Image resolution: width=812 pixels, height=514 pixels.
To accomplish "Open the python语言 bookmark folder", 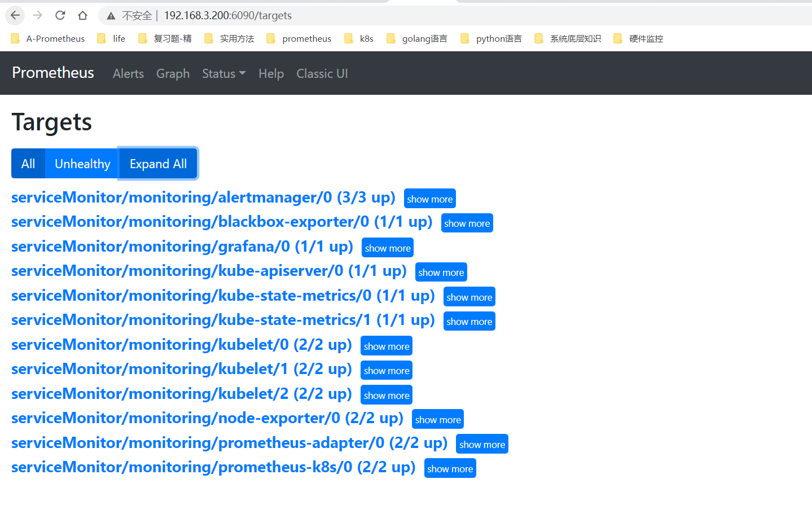I will 491,38.
